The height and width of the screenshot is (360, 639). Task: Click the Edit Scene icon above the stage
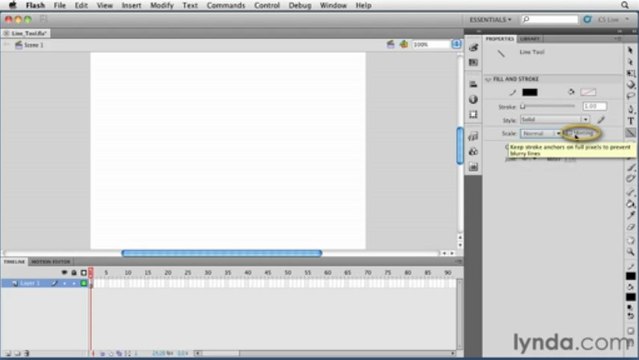[x=390, y=44]
